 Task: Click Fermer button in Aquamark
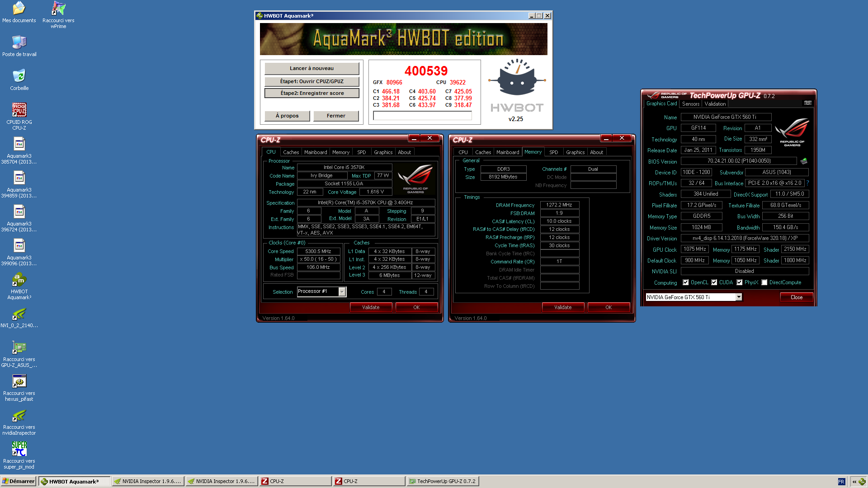(x=336, y=116)
